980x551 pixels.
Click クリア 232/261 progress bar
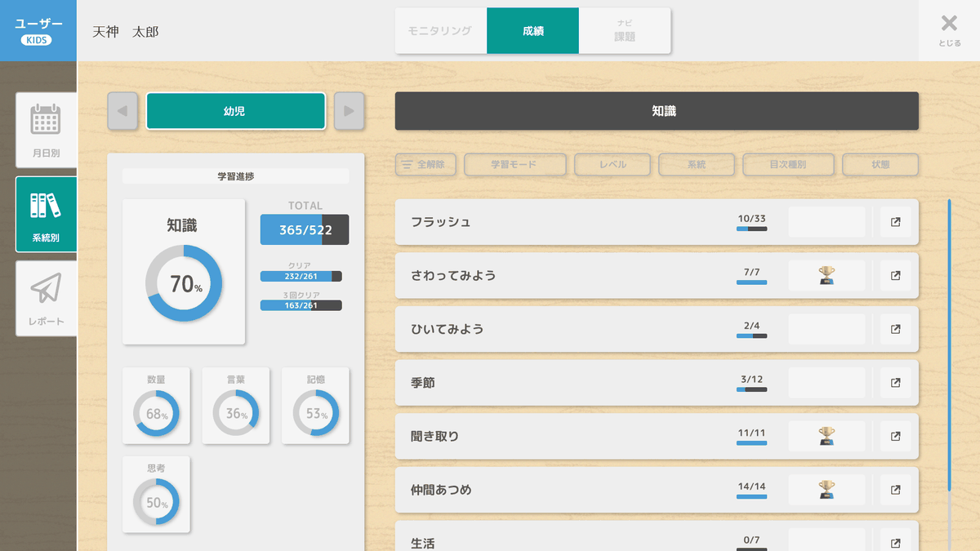pos(301,277)
